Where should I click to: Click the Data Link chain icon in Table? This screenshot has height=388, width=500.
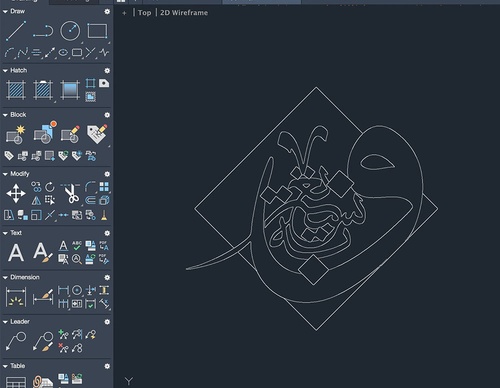pyautogui.click(x=43, y=382)
